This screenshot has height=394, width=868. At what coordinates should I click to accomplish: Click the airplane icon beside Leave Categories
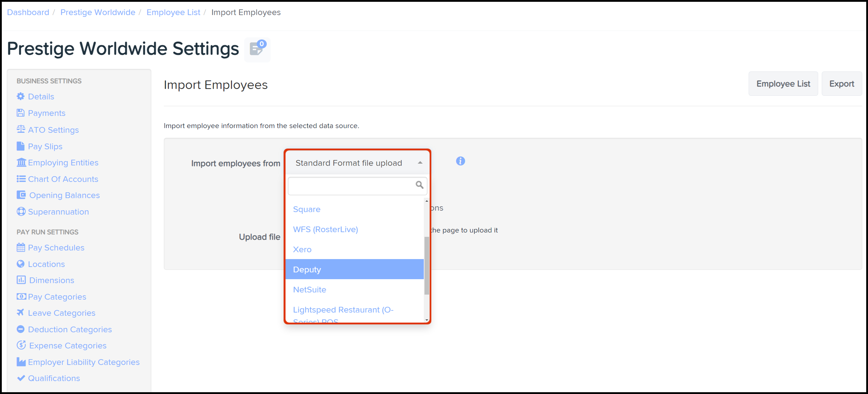21,313
